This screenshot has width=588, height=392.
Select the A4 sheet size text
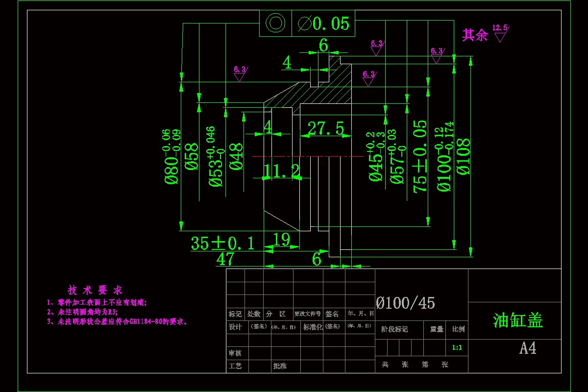coord(528,348)
